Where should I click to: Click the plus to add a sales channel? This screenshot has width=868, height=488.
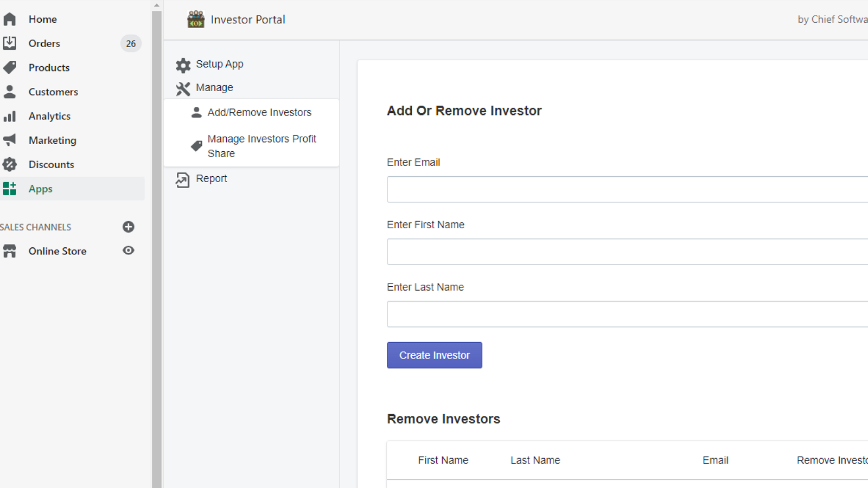click(128, 227)
